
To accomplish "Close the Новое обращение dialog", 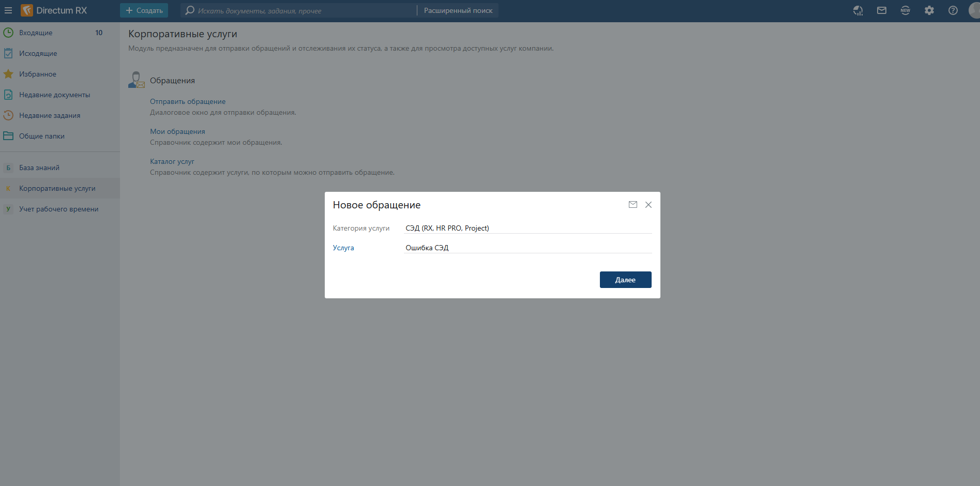I will [x=649, y=205].
